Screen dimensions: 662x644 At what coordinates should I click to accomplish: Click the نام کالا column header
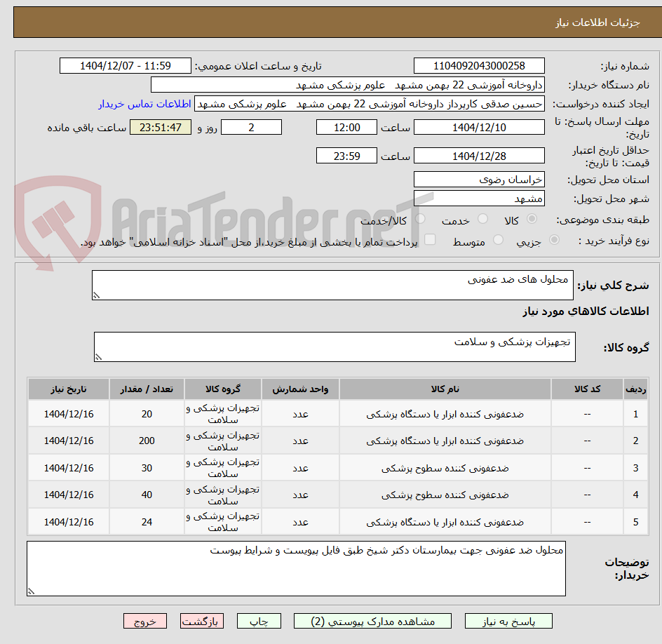[x=445, y=389]
